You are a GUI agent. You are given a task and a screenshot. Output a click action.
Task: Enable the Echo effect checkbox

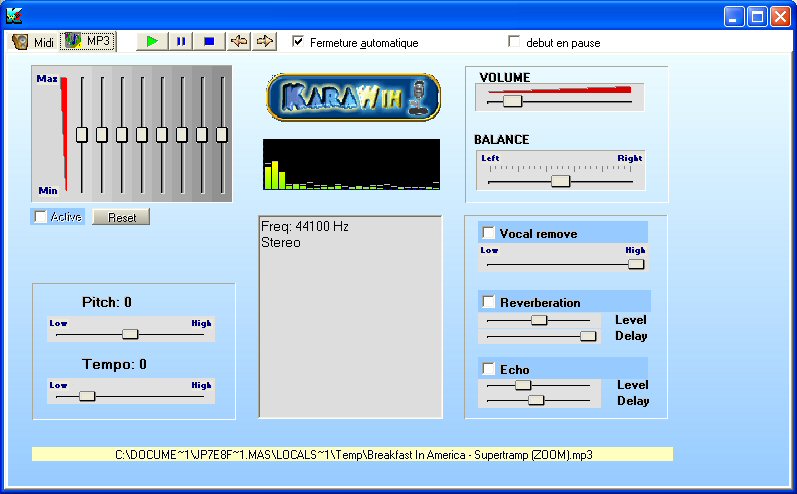489,369
